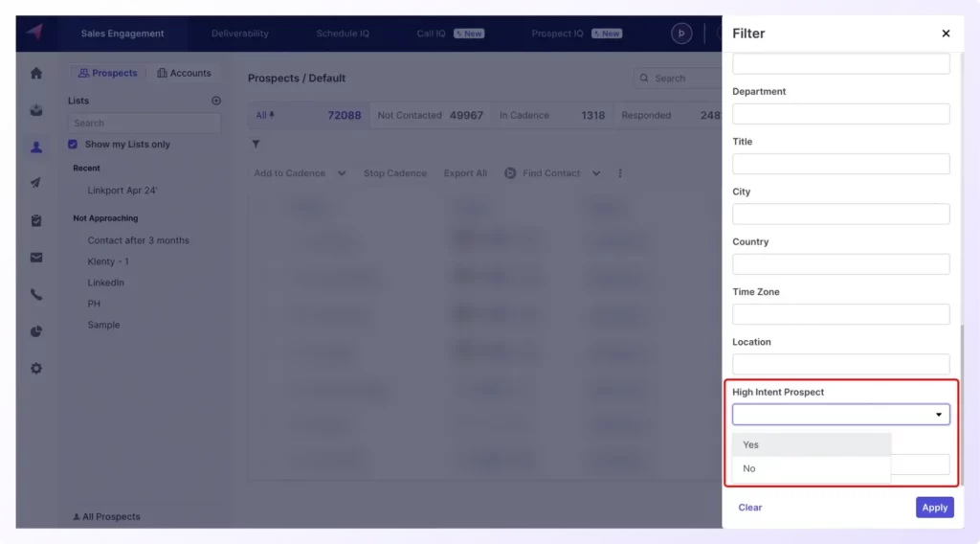Click the Klenty logo icon
The height and width of the screenshot is (544, 980).
coord(34,32)
